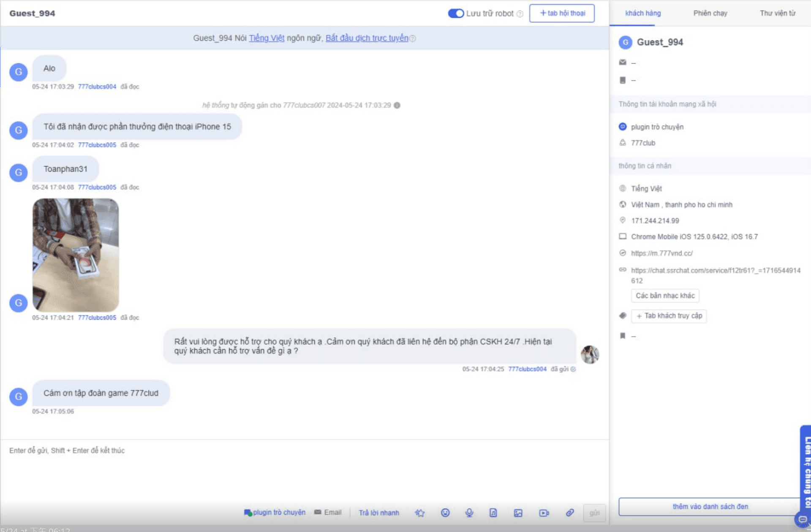Click the info icon beside auto-assign message

397,105
